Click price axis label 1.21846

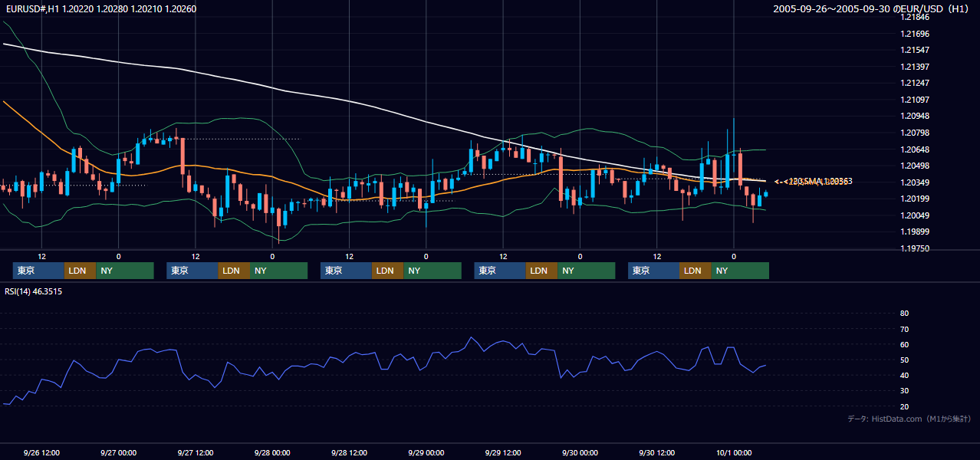(x=915, y=18)
